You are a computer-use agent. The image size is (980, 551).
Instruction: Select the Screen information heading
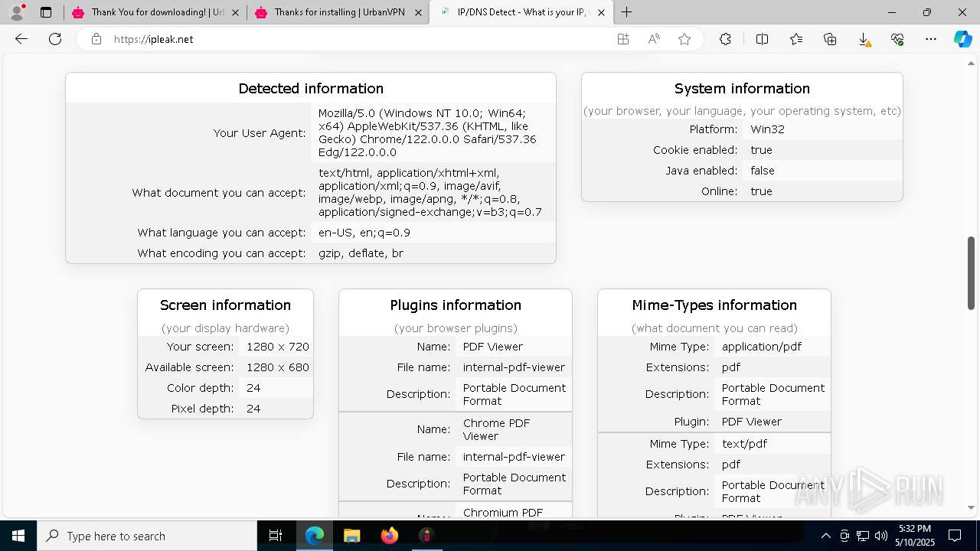225,305
